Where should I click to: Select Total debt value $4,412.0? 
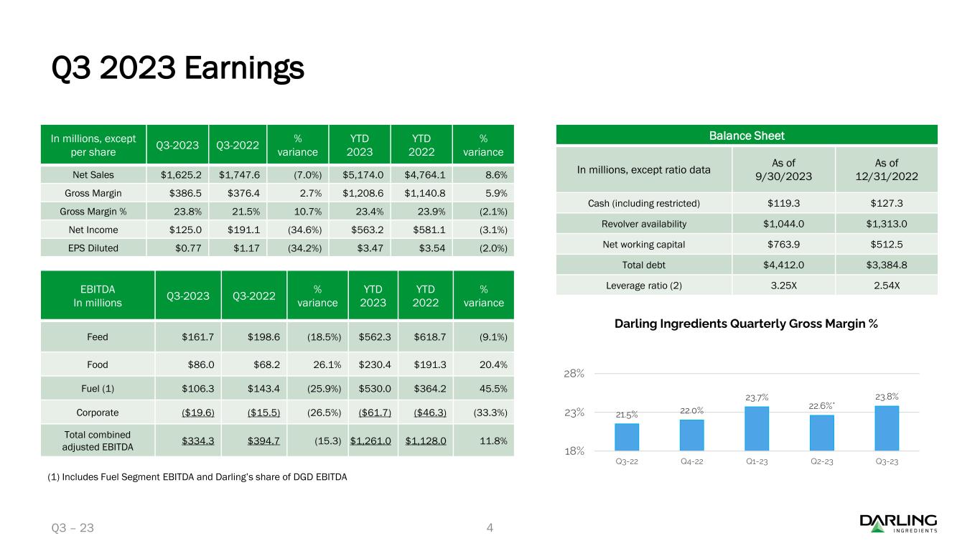784,264
